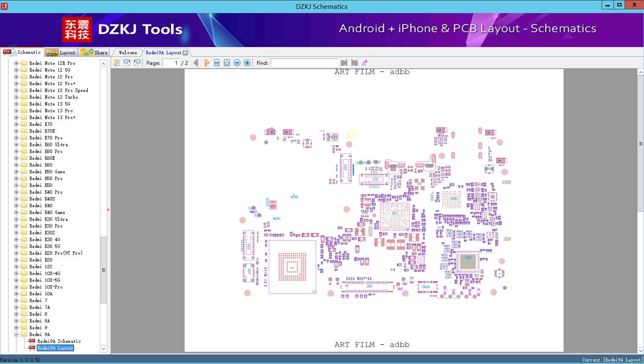The width and height of the screenshot is (644, 364).
Task: Fit page to width
Action: click(x=217, y=63)
